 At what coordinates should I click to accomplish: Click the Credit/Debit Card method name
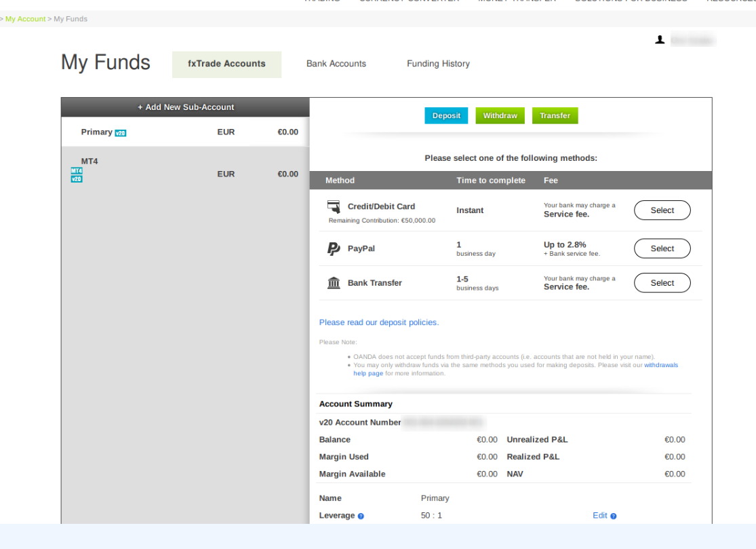pos(381,206)
